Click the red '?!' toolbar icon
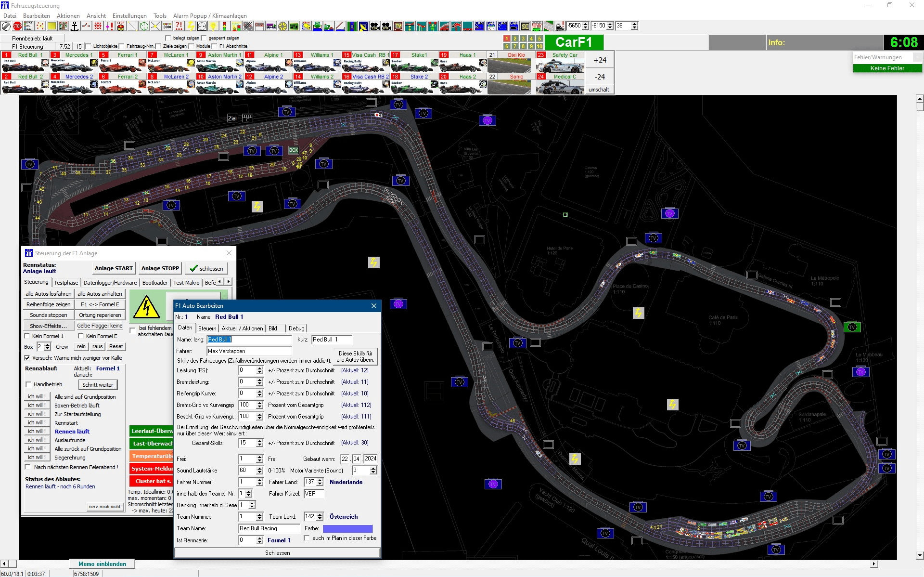The image size is (924, 577). (179, 26)
